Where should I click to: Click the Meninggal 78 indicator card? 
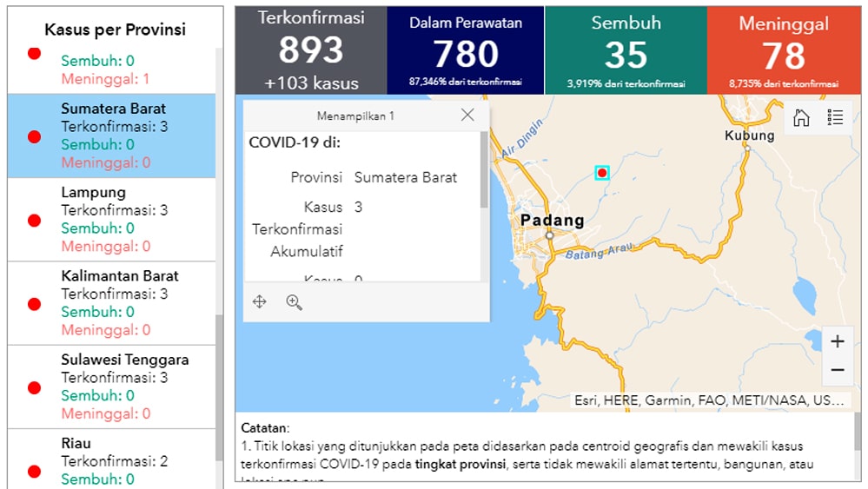tap(784, 50)
